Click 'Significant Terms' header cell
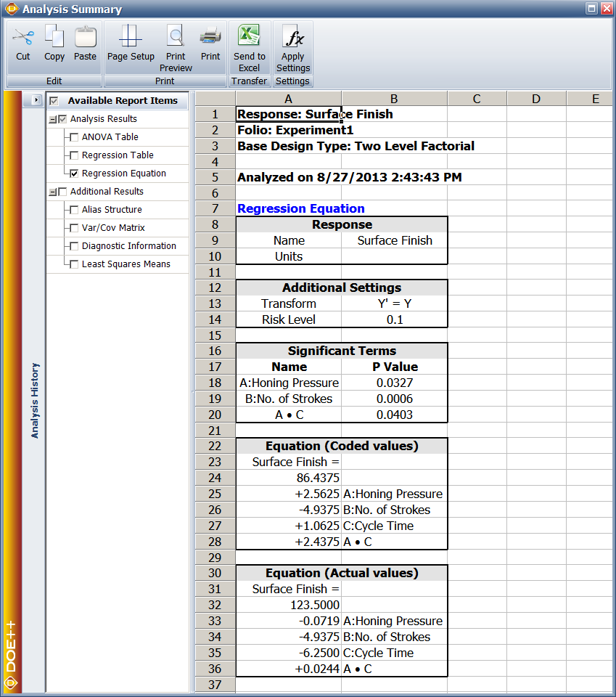The height and width of the screenshot is (697, 616). [342, 351]
